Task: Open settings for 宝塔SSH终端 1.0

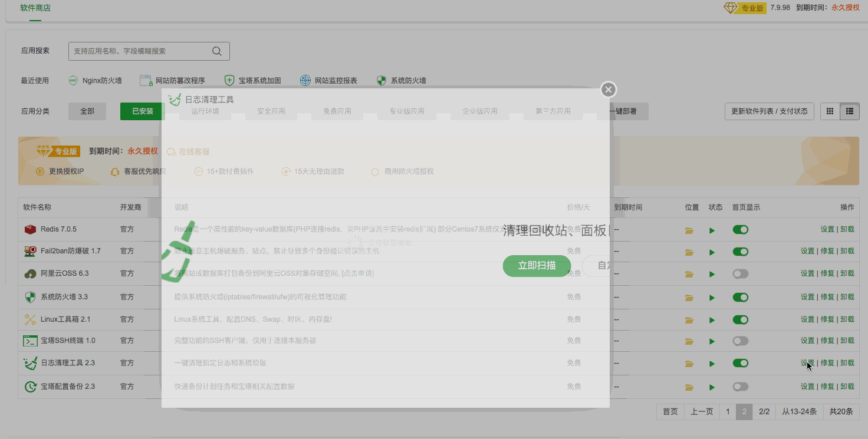Action: pyautogui.click(x=807, y=341)
